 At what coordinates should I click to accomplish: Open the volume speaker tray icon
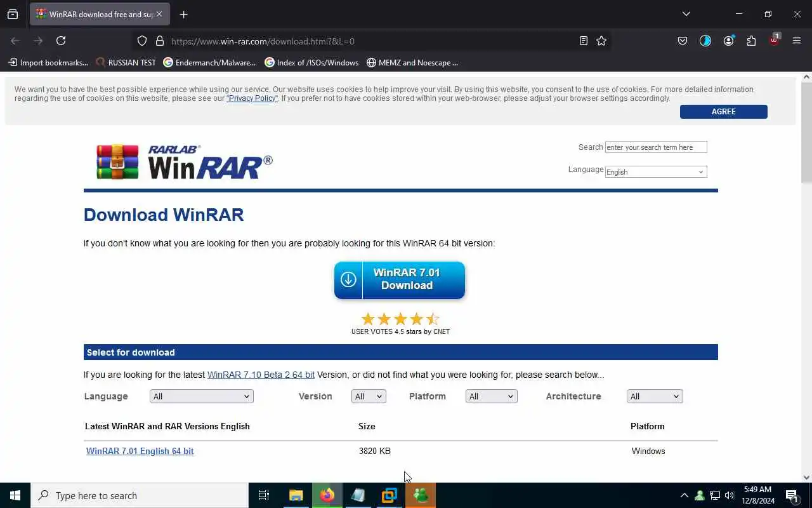[730, 495]
